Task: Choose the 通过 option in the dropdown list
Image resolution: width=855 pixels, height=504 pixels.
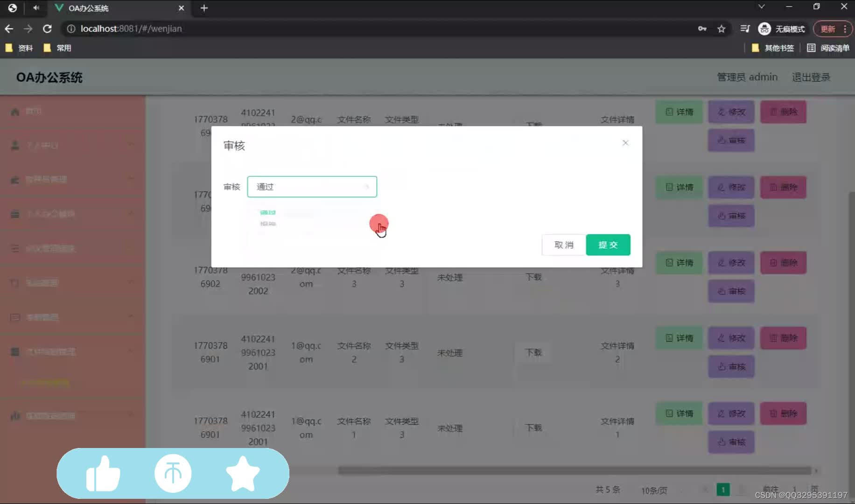Action: [268, 212]
